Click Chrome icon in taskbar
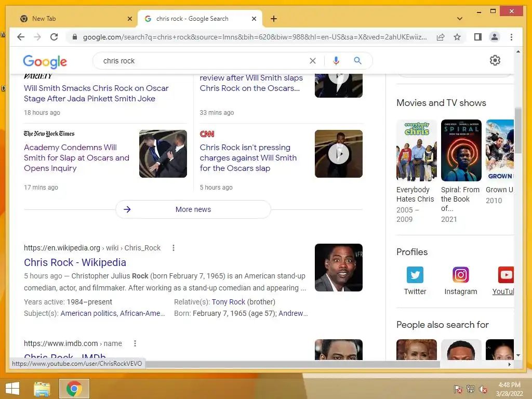This screenshot has height=399, width=532. (74, 389)
